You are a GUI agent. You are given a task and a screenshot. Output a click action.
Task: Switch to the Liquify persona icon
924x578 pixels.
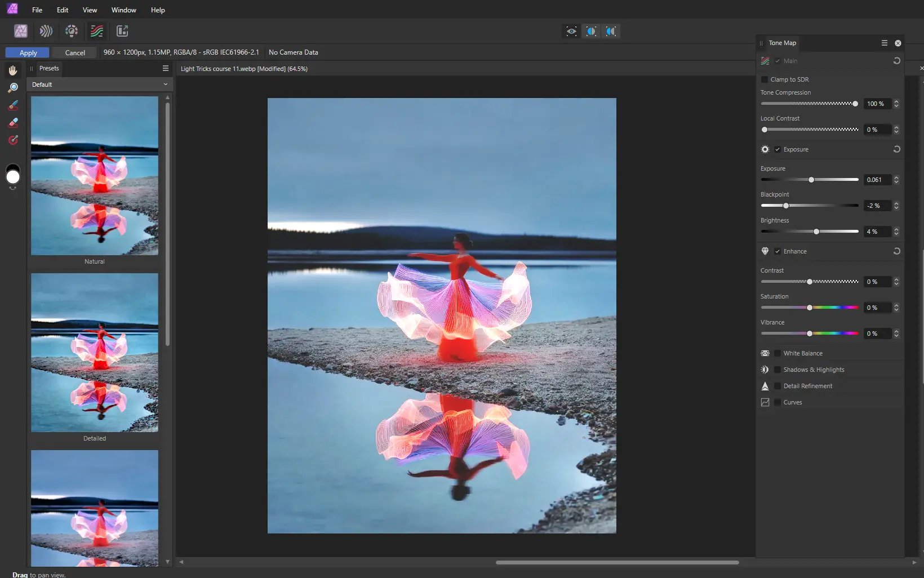point(46,31)
